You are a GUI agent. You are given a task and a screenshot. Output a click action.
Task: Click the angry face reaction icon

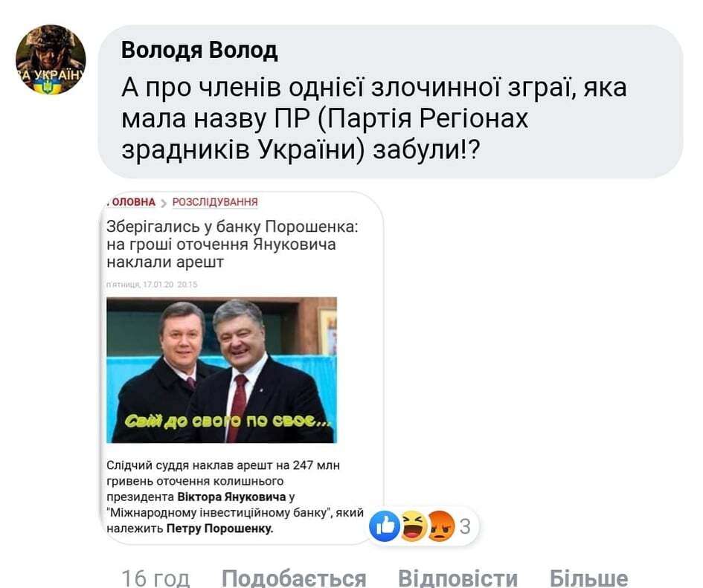[441, 526]
